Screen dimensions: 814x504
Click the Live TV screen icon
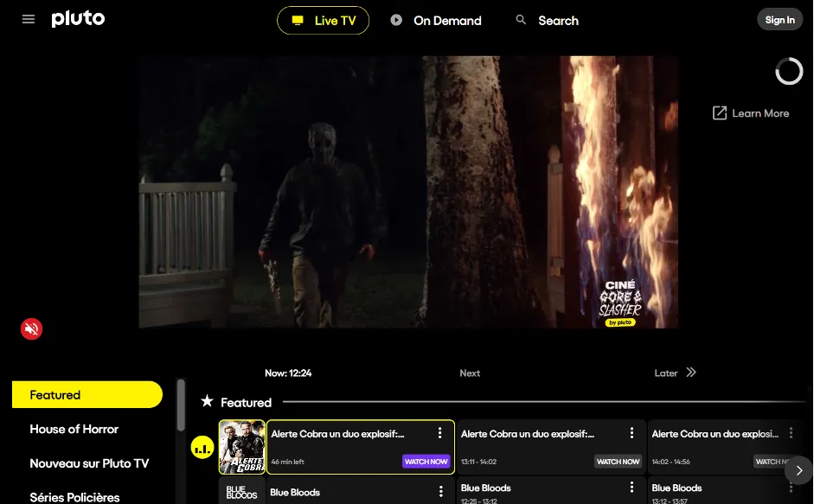point(298,20)
